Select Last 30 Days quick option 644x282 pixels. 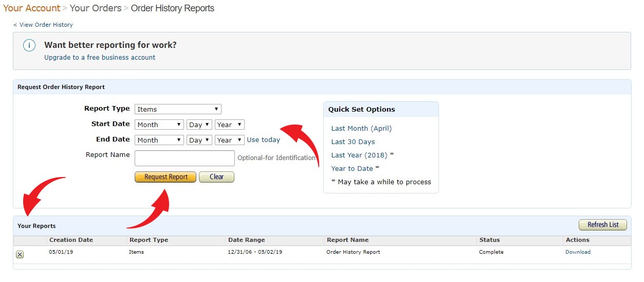[353, 142]
